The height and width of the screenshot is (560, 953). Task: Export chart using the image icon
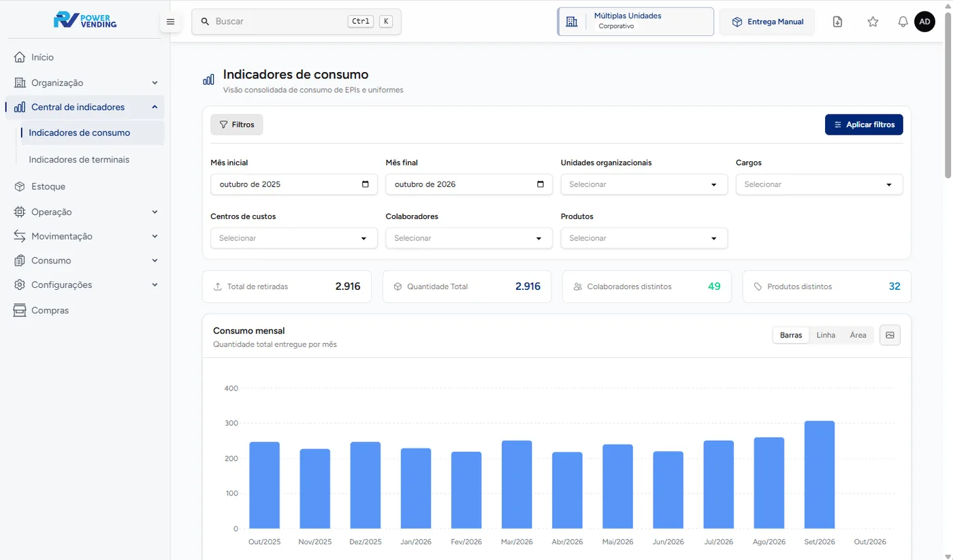[x=890, y=335]
